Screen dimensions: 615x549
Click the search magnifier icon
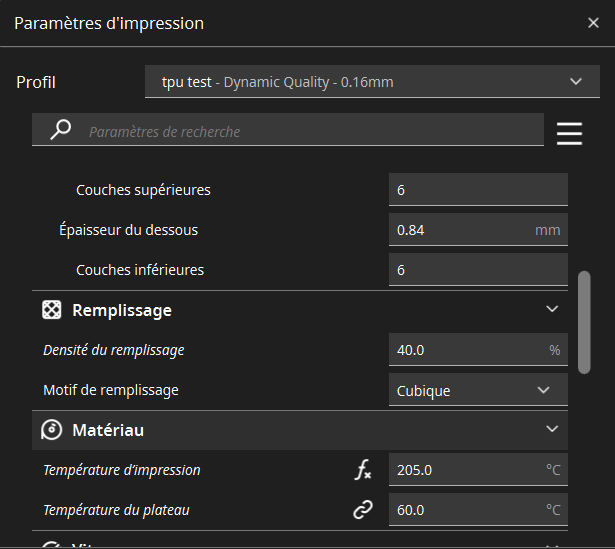tap(61, 130)
